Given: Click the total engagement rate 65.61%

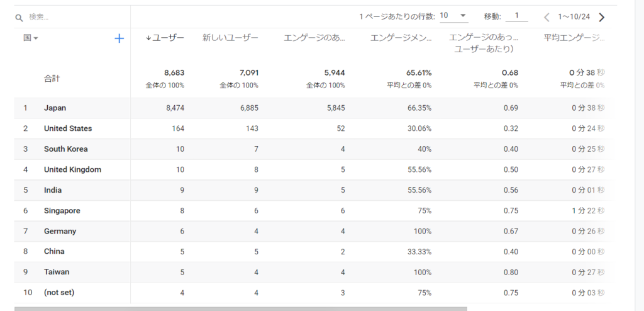Looking at the screenshot, I should point(419,73).
